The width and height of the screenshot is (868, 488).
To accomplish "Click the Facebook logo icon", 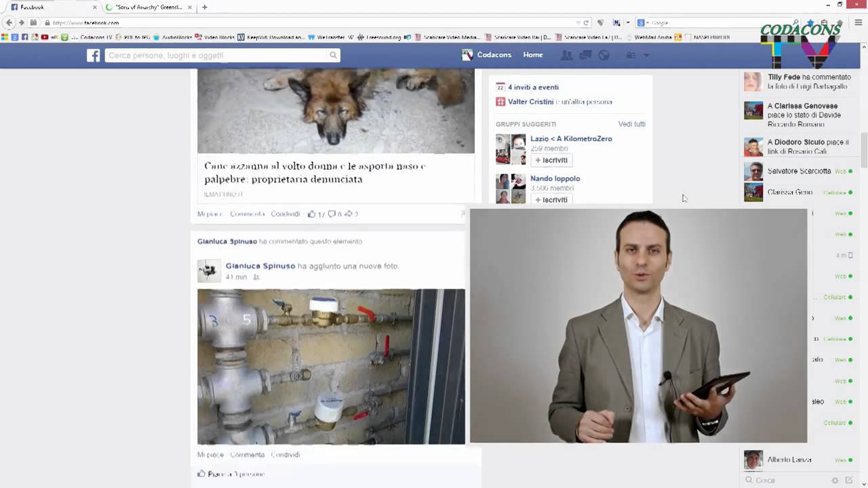I will pos(93,56).
